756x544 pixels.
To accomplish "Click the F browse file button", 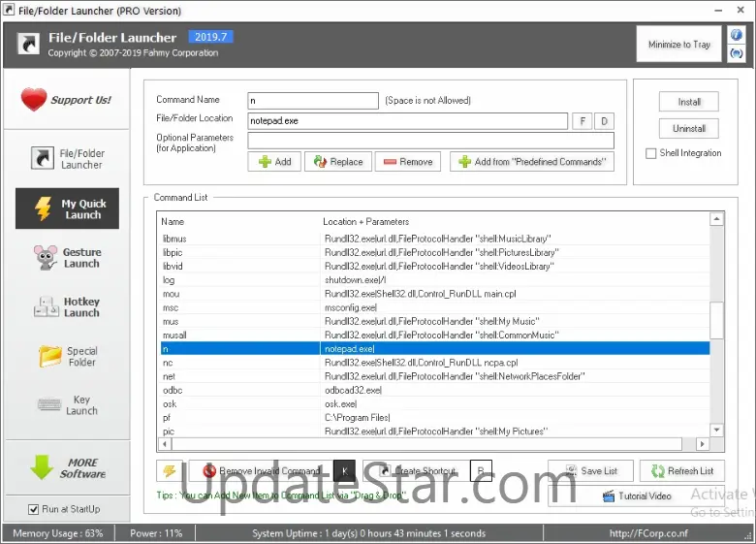I will (583, 121).
